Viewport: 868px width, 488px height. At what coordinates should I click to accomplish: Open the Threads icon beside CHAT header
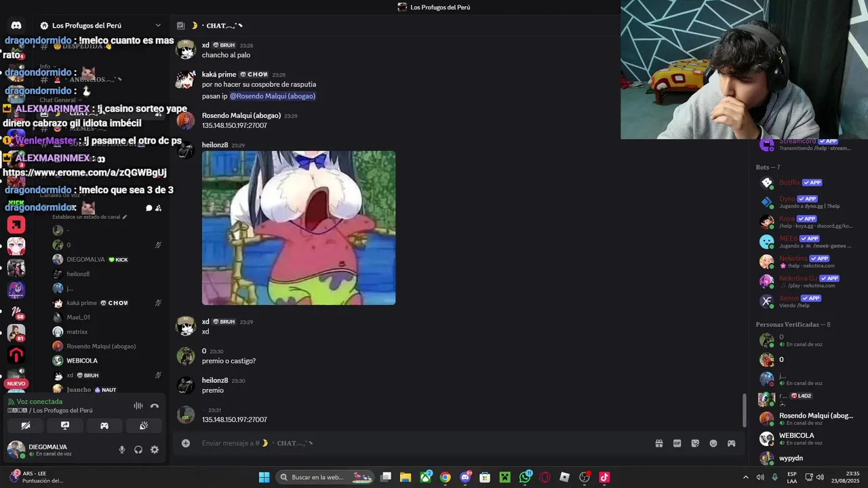pyautogui.click(x=180, y=26)
